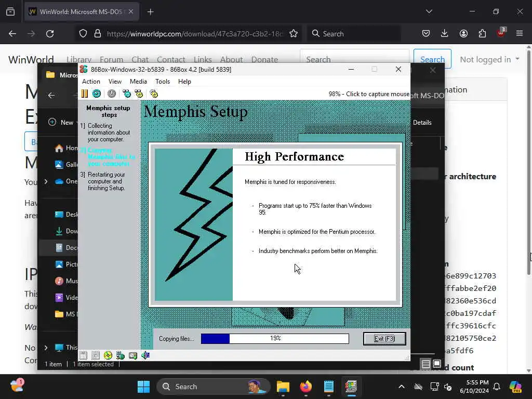Click second floppy drive status icon
Screen dimensions: 532x399
(x=96, y=355)
